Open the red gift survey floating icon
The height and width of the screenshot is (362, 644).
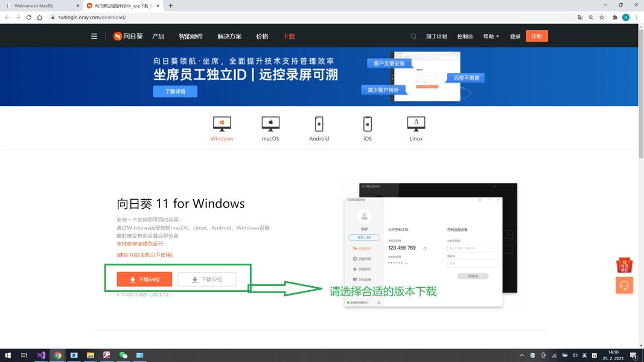tap(624, 265)
